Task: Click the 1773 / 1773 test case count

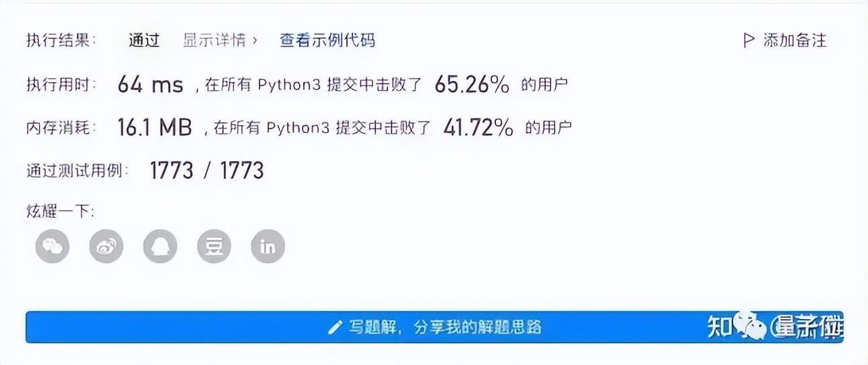Action: (206, 170)
